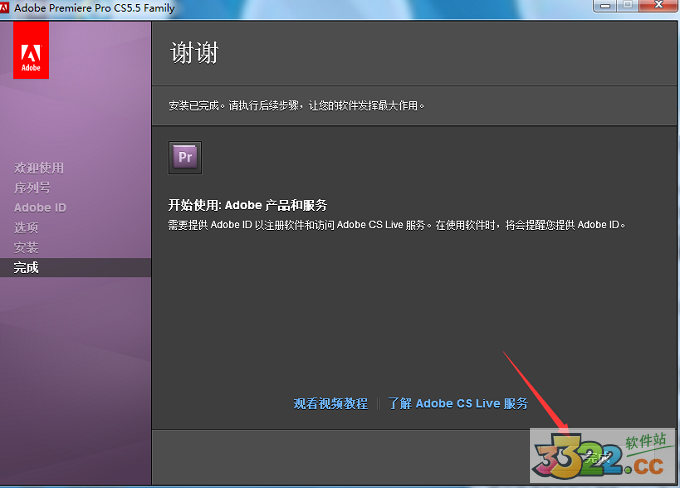Click the 谢谢 heading text

click(194, 53)
